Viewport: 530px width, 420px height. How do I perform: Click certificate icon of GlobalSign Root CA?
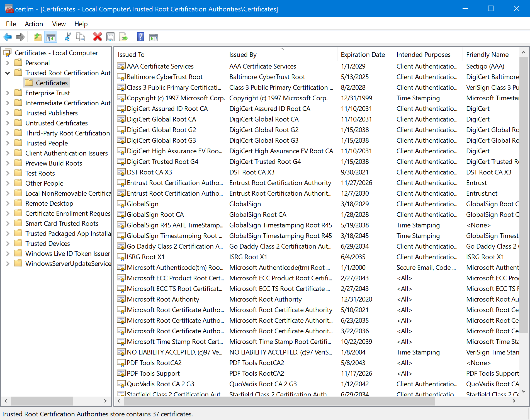point(121,215)
